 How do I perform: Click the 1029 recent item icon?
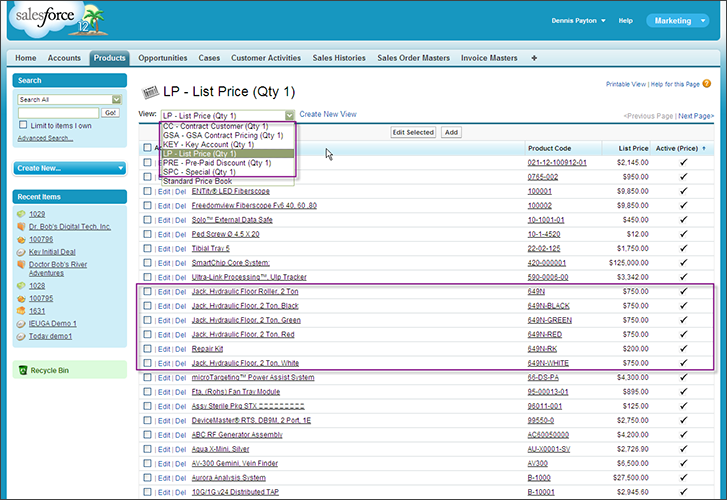coord(21,214)
